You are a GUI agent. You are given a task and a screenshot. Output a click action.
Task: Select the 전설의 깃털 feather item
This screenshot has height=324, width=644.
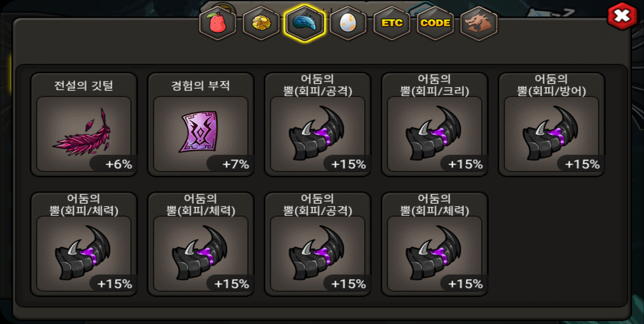[x=84, y=124]
